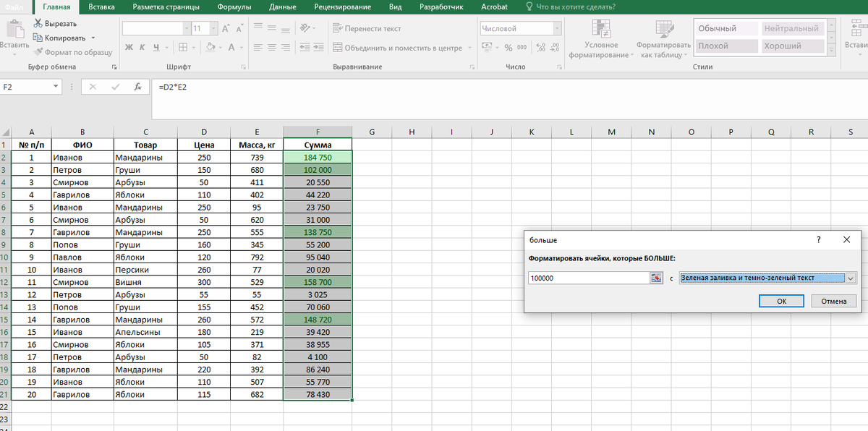Increase font size with large A icon
Screen dimensions: 868x431
pyautogui.click(x=226, y=28)
